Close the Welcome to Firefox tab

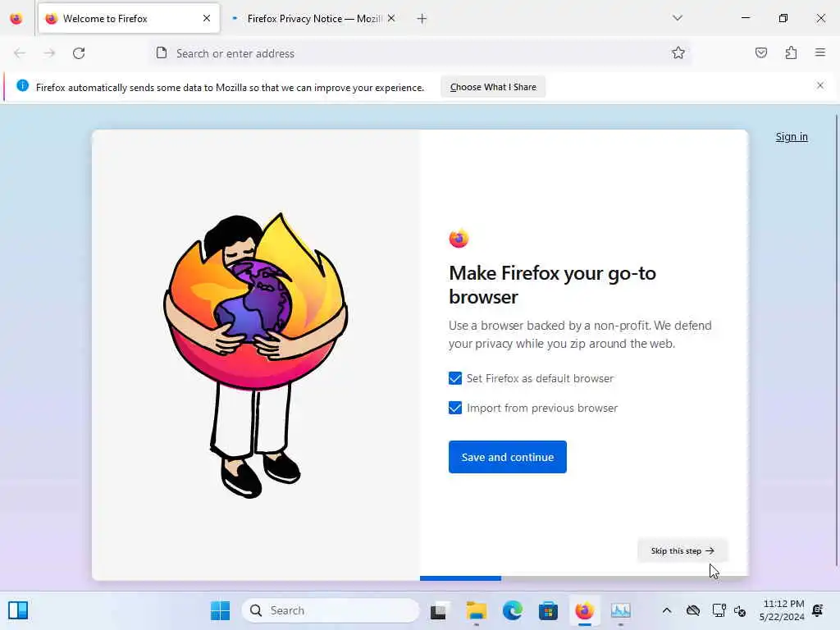pos(207,18)
